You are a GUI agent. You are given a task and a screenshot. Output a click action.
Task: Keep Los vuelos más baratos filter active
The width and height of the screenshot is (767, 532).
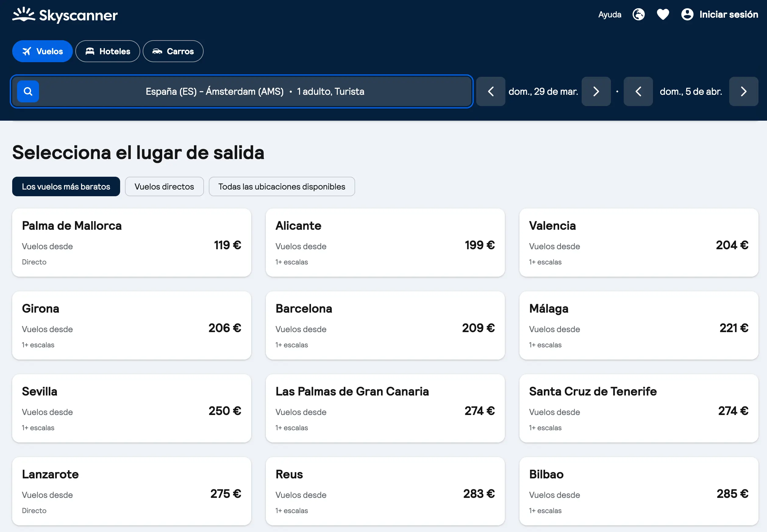click(66, 186)
